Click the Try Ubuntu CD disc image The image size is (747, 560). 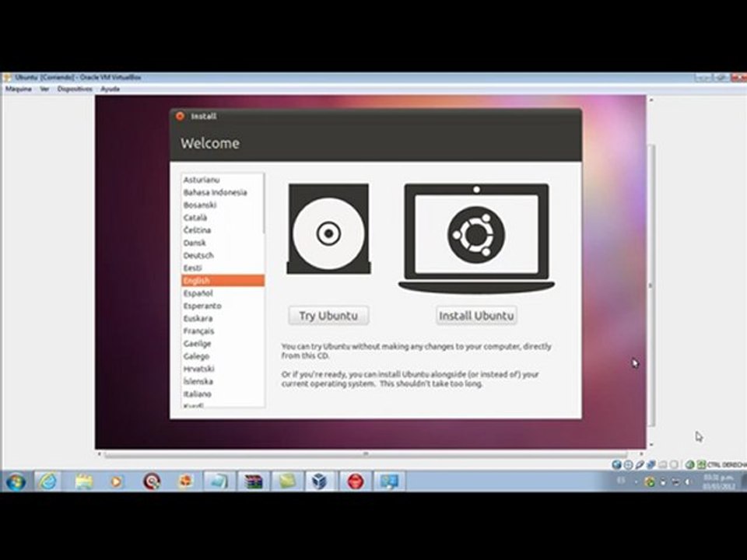click(x=328, y=229)
